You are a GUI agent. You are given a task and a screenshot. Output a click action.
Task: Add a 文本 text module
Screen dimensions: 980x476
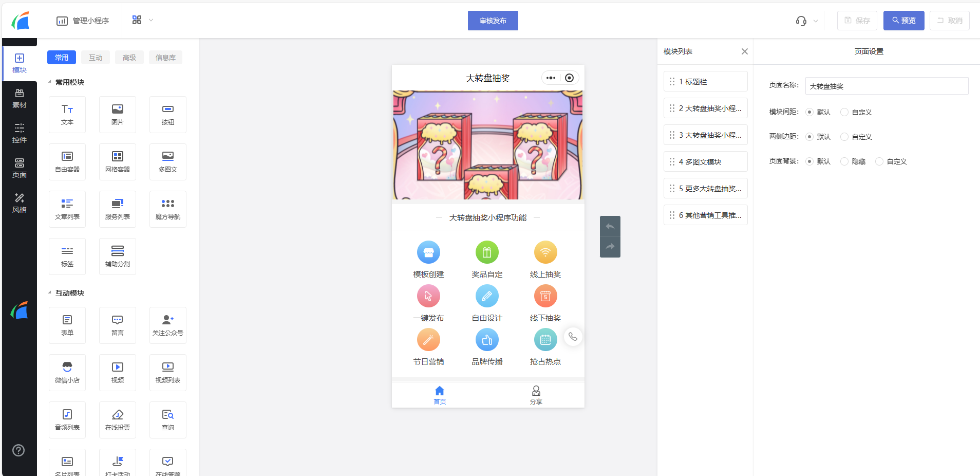(67, 115)
